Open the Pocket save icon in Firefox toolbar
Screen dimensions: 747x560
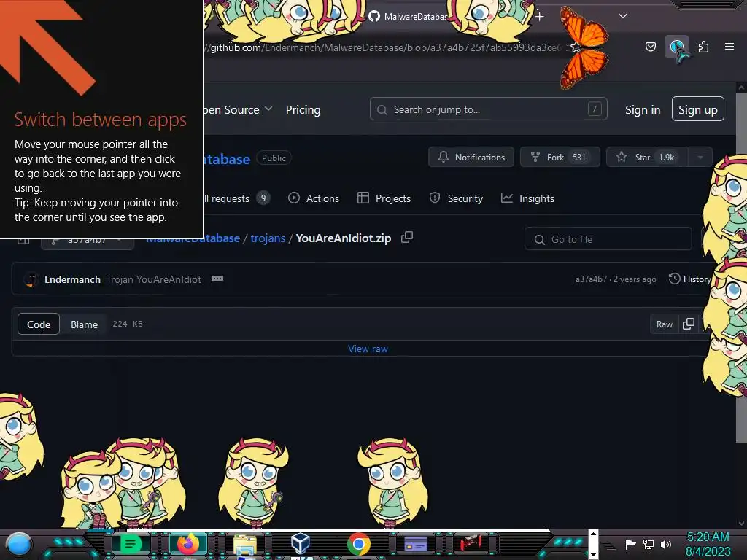tap(650, 47)
